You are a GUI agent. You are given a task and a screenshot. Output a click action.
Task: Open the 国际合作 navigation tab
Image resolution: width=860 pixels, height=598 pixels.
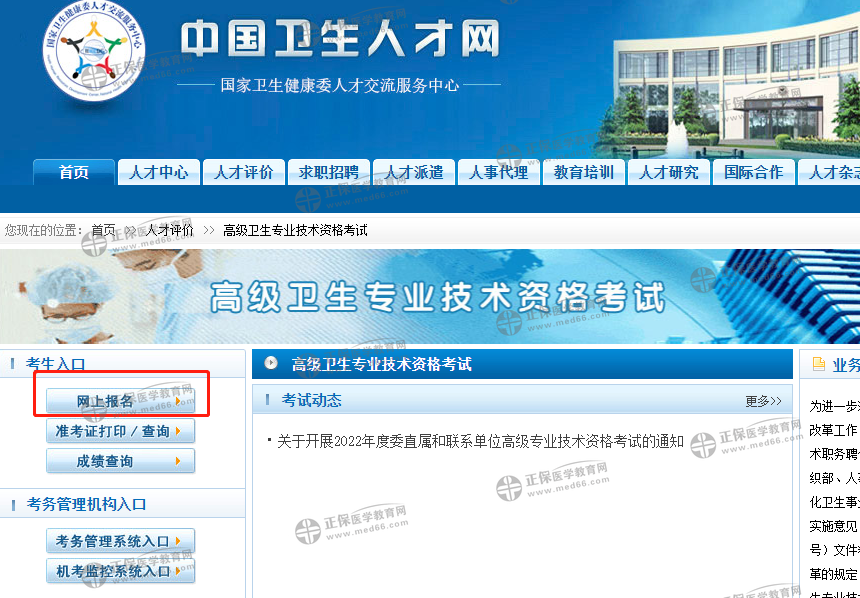753,172
